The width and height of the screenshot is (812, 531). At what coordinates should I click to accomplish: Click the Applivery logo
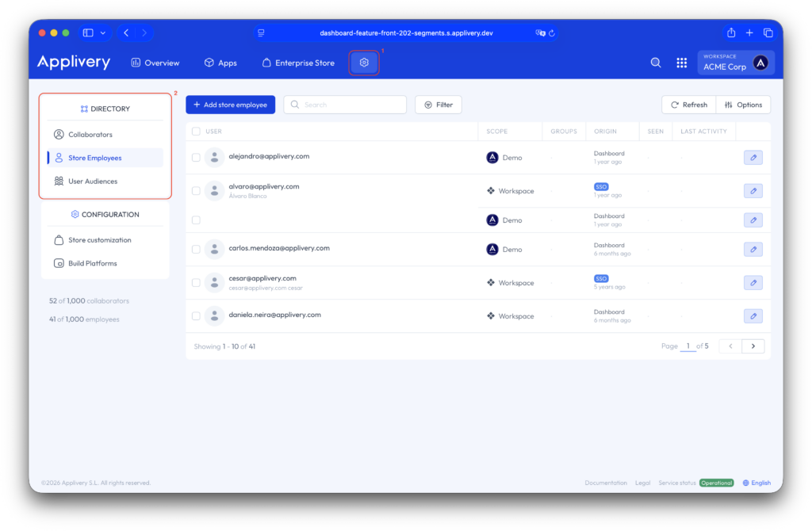click(74, 63)
